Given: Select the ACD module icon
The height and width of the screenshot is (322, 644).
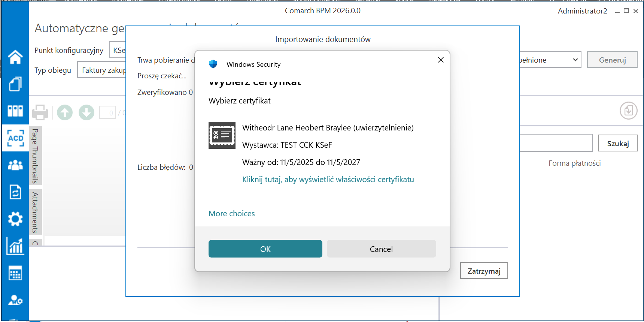Looking at the screenshot, I should point(15,138).
